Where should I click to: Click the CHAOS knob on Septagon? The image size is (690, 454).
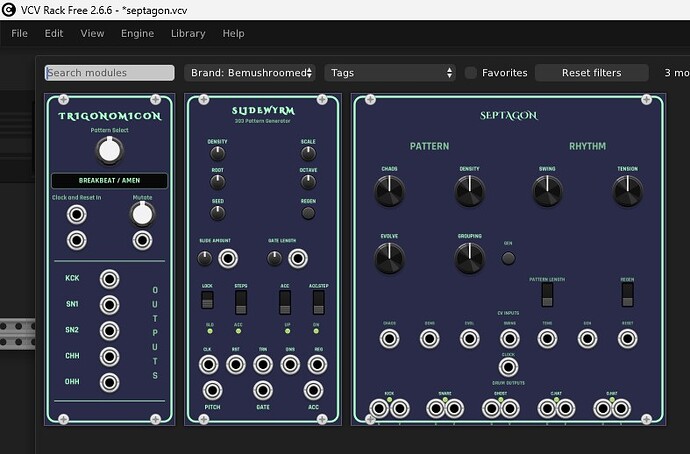click(389, 192)
